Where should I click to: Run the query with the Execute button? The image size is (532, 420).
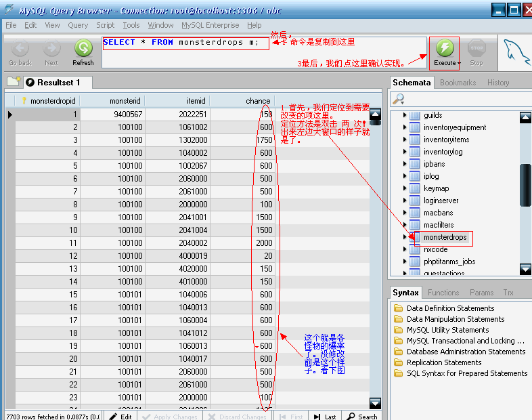coord(445,54)
